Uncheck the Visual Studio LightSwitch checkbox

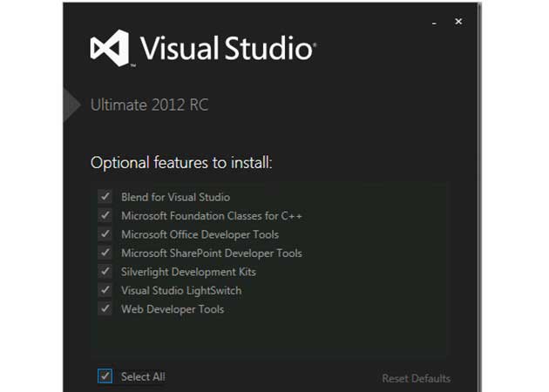pyautogui.click(x=105, y=290)
